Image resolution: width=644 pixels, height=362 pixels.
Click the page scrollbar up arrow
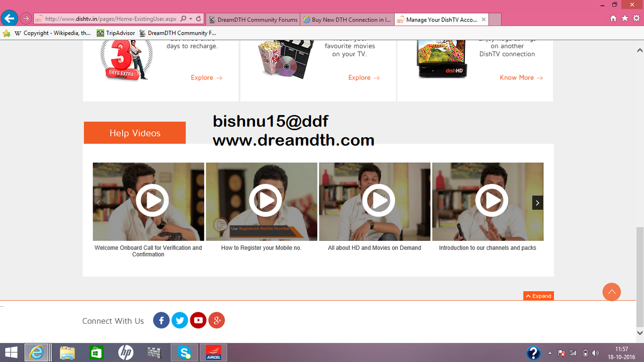[x=640, y=50]
